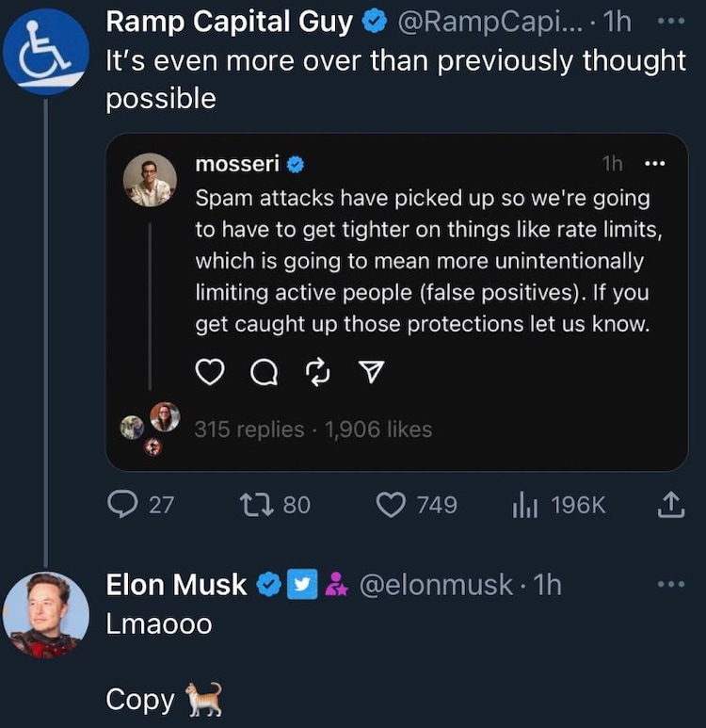Like Ramp Capital Guy's tweet
706x728 pixels.
click(391, 506)
